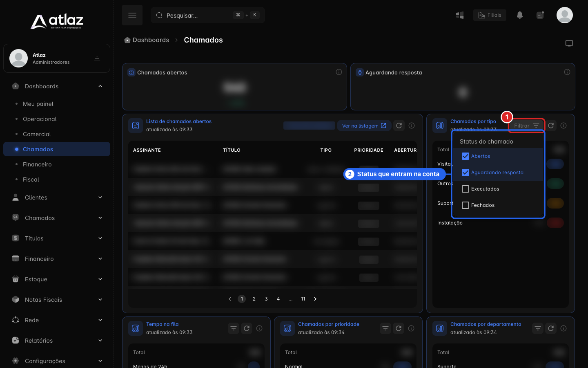This screenshot has height=368, width=588.
Task: Open the filter icon for Chamados por prioridade
Action: click(x=385, y=328)
